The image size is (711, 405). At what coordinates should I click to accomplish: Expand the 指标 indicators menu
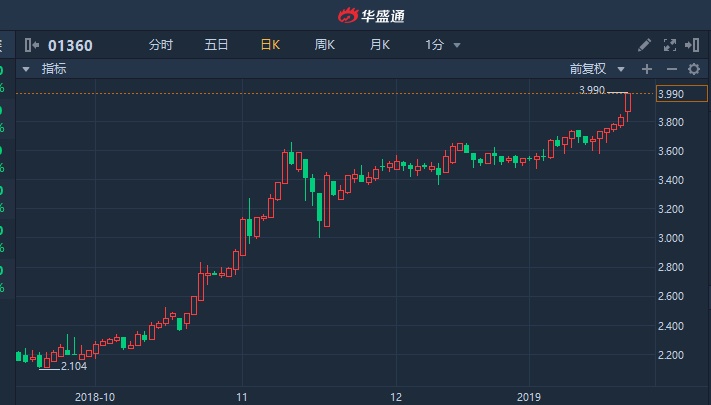[45, 69]
